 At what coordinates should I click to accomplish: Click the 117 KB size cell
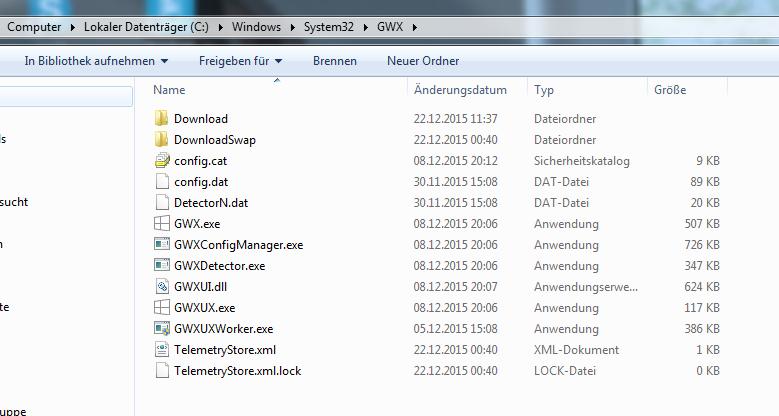[x=702, y=307]
